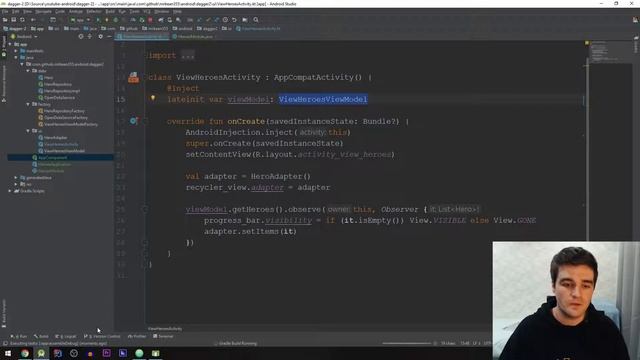
Task: Select the Hero class in tree
Action: click(x=46, y=78)
